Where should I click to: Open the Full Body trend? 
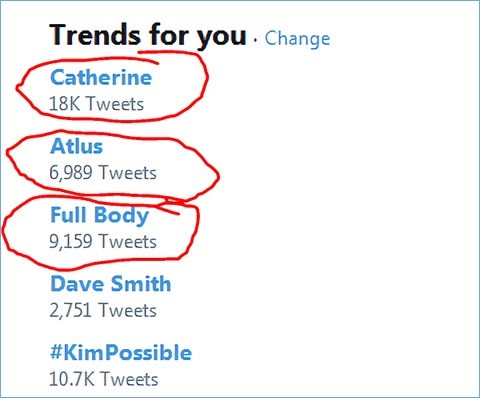pyautogui.click(x=99, y=215)
